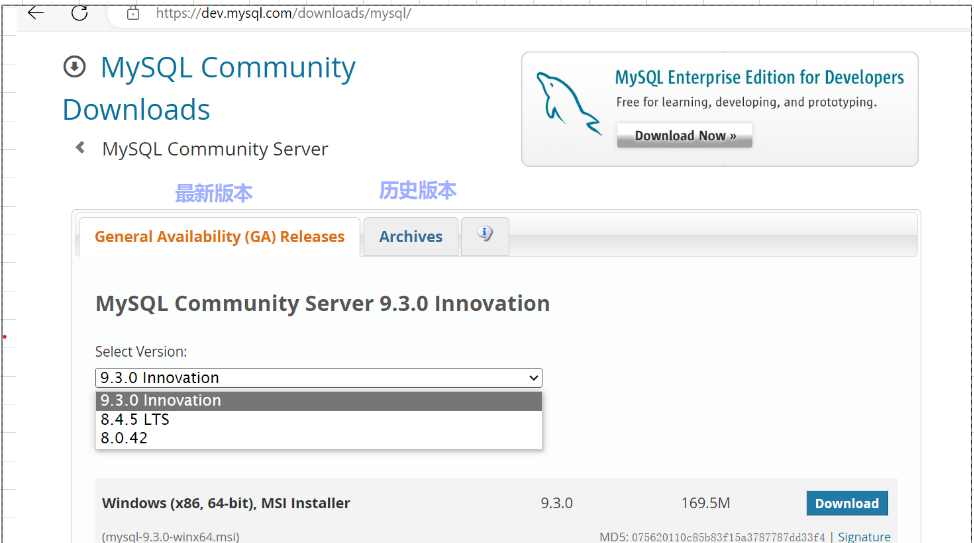
Task: Click the MySQL dolphin logo
Action: (568, 104)
